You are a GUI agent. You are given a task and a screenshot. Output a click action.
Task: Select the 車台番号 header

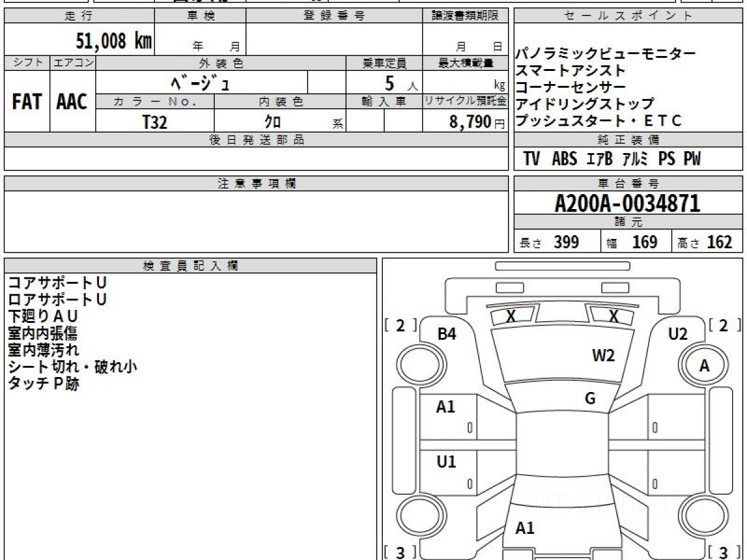[x=629, y=184]
